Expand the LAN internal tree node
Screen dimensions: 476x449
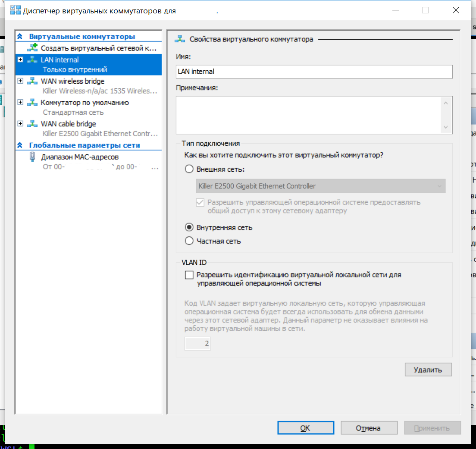(x=20, y=60)
